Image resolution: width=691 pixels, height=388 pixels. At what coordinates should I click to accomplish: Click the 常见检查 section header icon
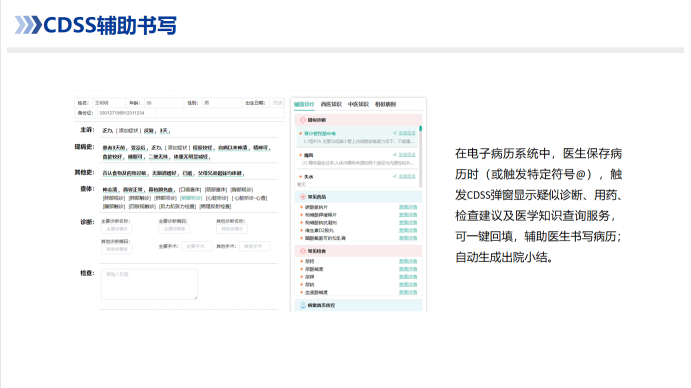303,251
